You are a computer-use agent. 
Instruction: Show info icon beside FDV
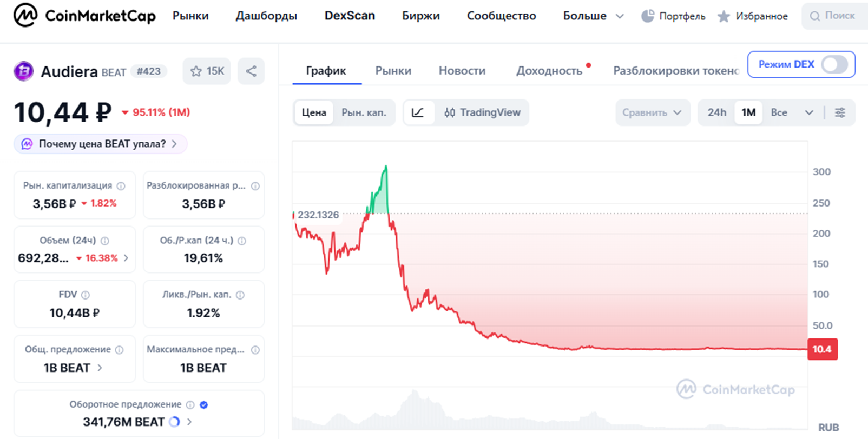(86, 295)
